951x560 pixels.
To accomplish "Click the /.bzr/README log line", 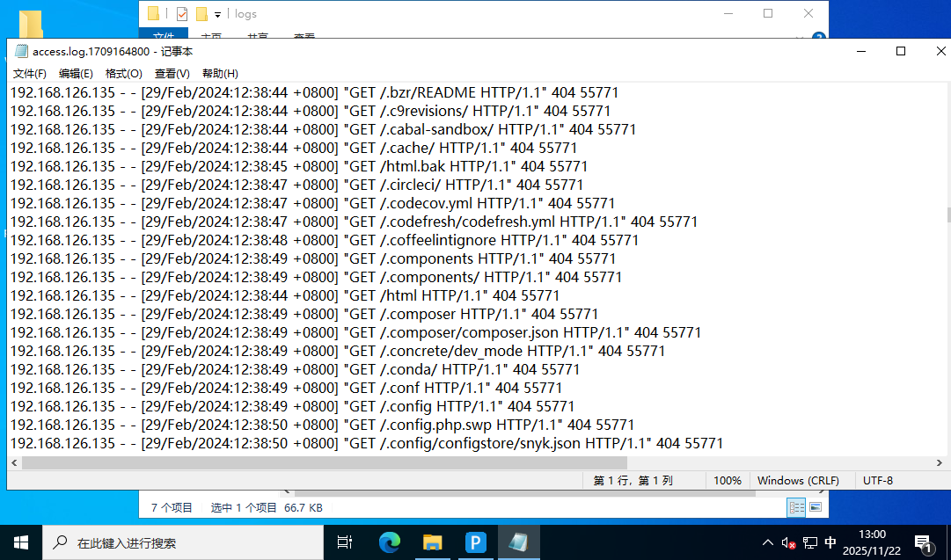I will coord(314,92).
